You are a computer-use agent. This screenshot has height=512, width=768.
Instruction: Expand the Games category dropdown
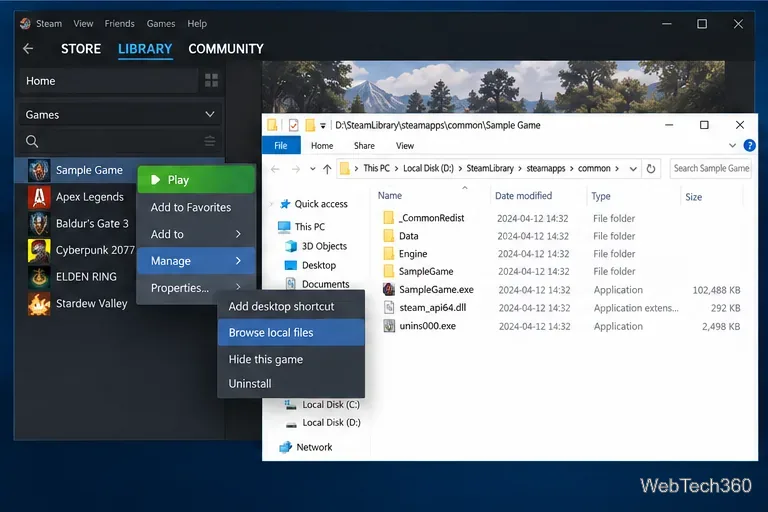click(x=210, y=114)
